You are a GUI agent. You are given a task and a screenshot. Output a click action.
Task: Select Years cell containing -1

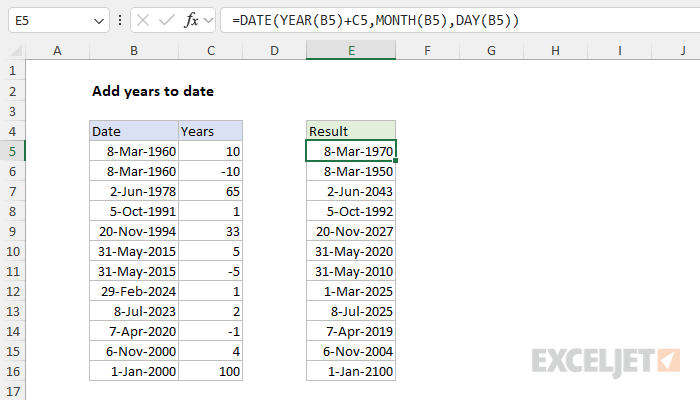[x=211, y=331]
